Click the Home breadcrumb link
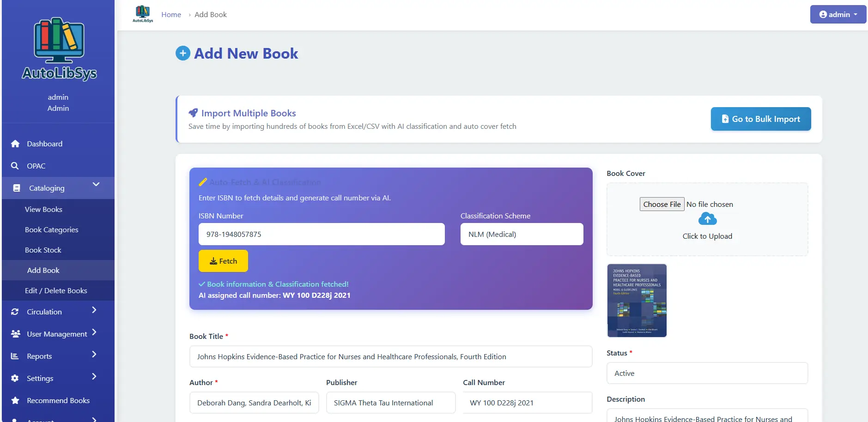868x422 pixels. point(171,14)
